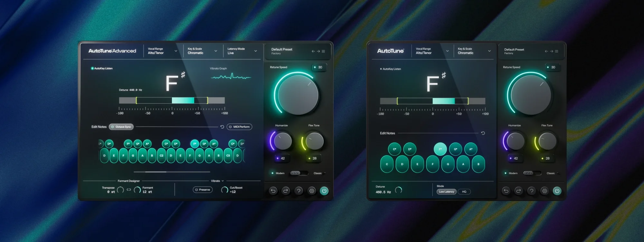644x242 pixels.
Task: Open Vocal Range dropdown in basic AutoTune
Action: click(432, 51)
